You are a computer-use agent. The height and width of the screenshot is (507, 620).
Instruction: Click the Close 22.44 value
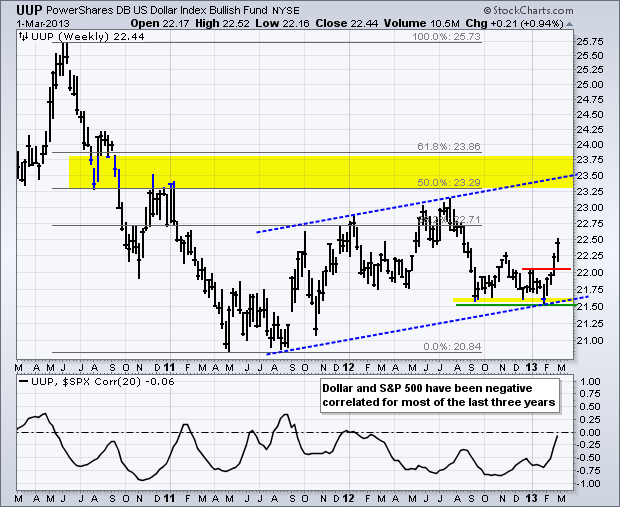click(347, 23)
